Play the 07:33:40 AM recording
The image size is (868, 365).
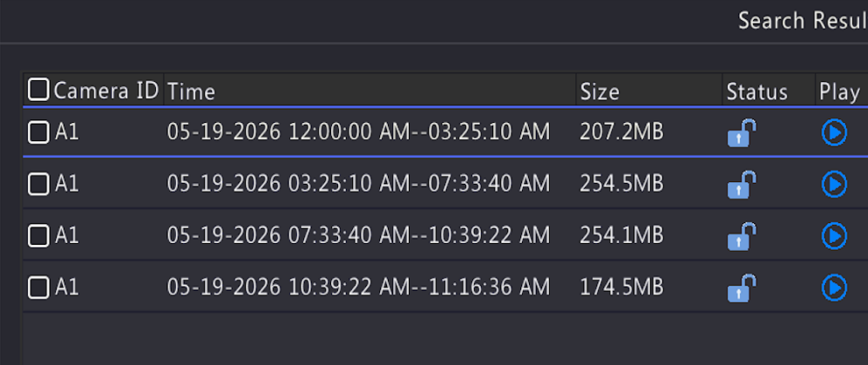click(x=834, y=236)
